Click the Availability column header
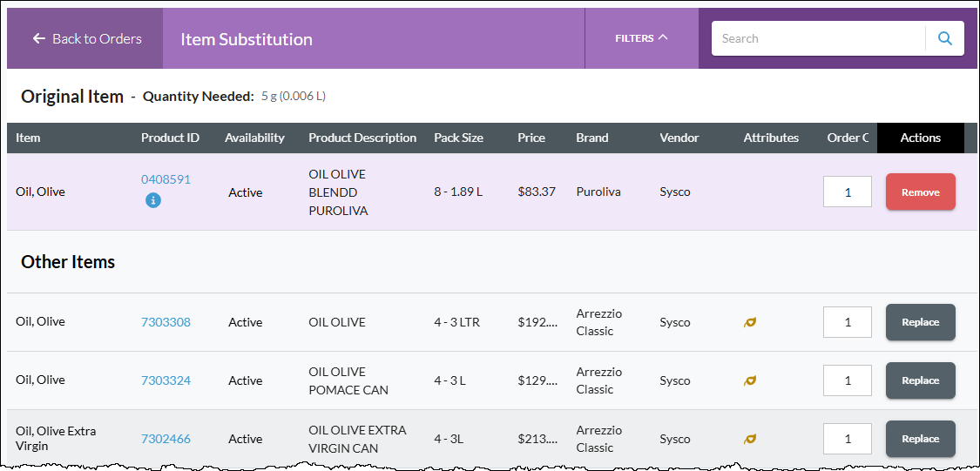This screenshot has height=471, width=980. [x=254, y=138]
